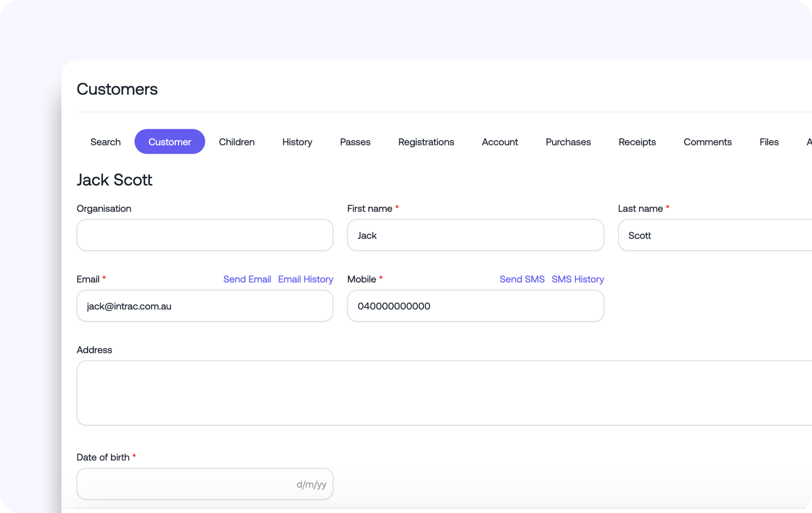Open the Email History link
Viewport: 812px width, 513px height.
pos(305,279)
